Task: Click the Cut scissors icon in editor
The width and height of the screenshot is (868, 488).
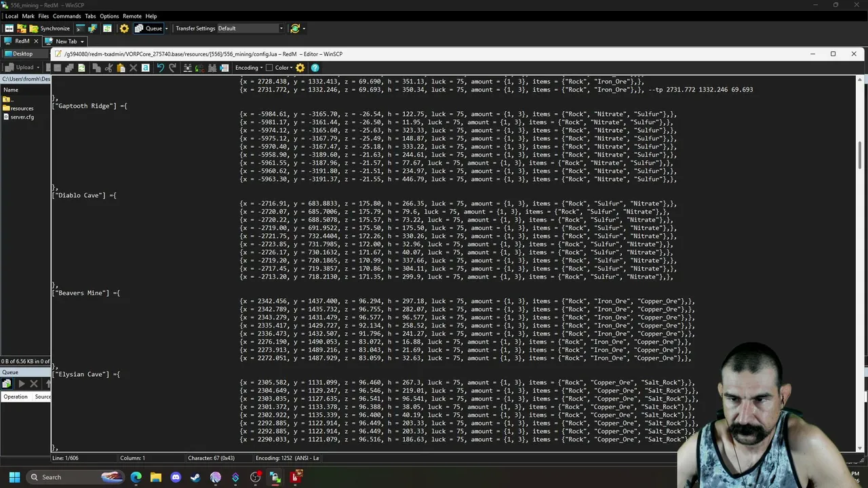Action: pyautogui.click(x=108, y=68)
